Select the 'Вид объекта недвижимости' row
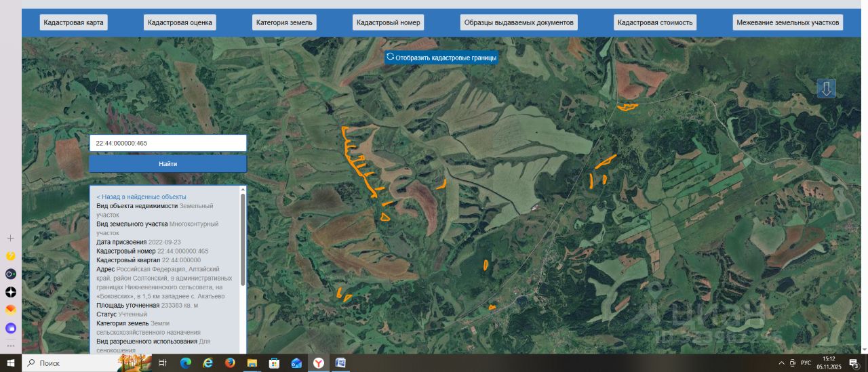 coord(155,210)
